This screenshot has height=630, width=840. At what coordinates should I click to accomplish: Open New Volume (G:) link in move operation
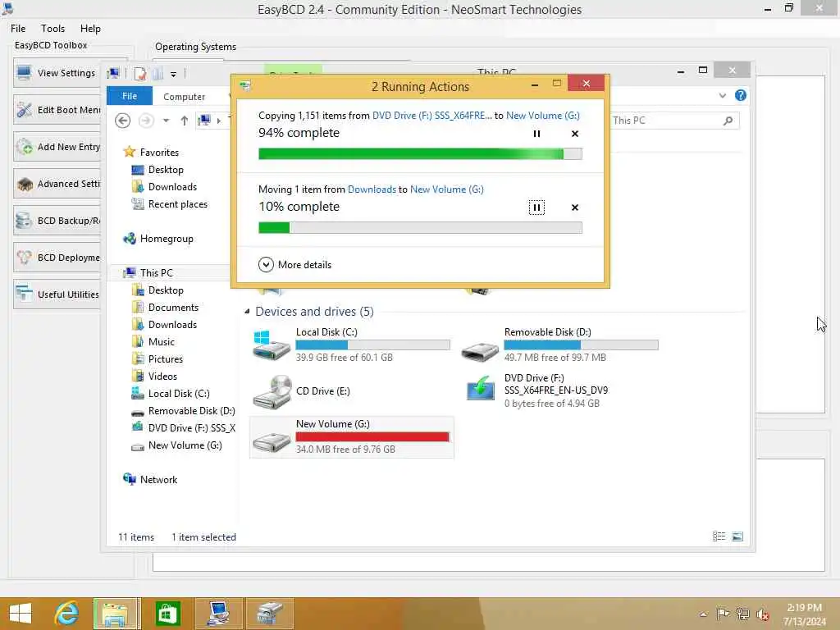(x=447, y=189)
